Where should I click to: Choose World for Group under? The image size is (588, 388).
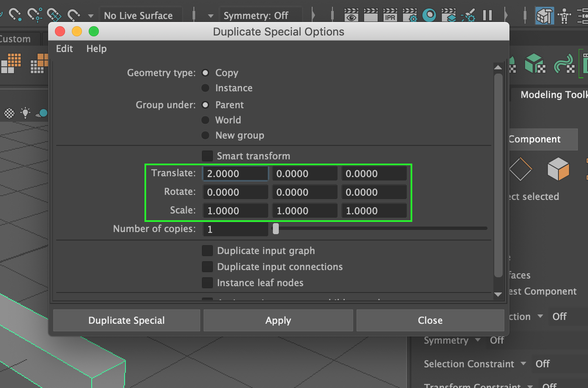[205, 120]
